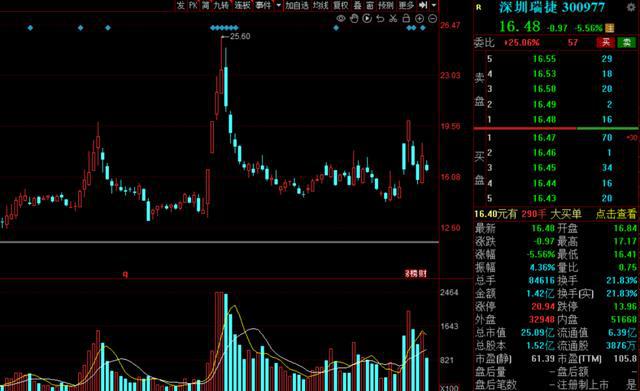This screenshot has height=391, width=640.
Task: Toggle 加自选 to add to watchlist
Action: tap(297, 5)
